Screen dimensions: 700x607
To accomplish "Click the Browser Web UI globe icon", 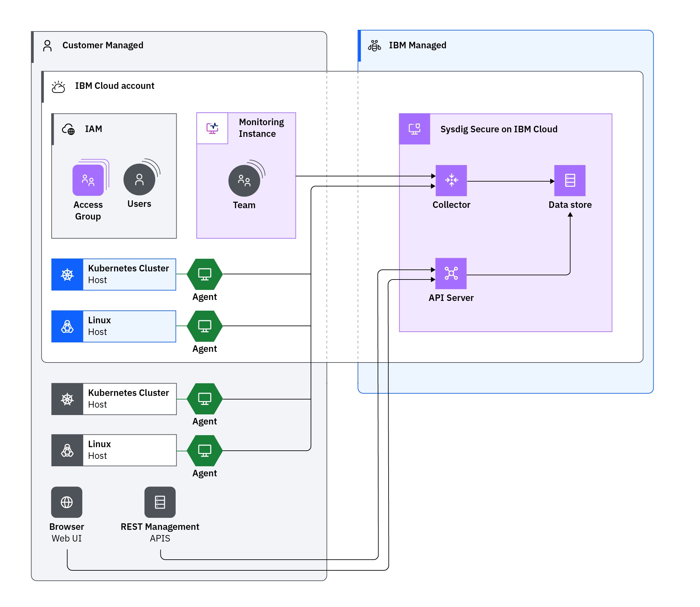I will [x=67, y=502].
